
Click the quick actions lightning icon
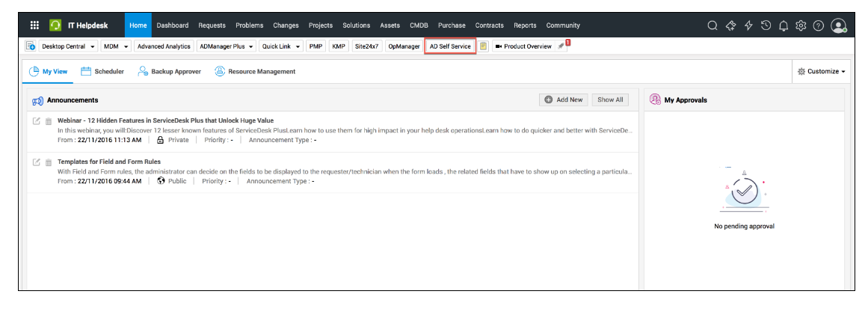pyautogui.click(x=748, y=25)
